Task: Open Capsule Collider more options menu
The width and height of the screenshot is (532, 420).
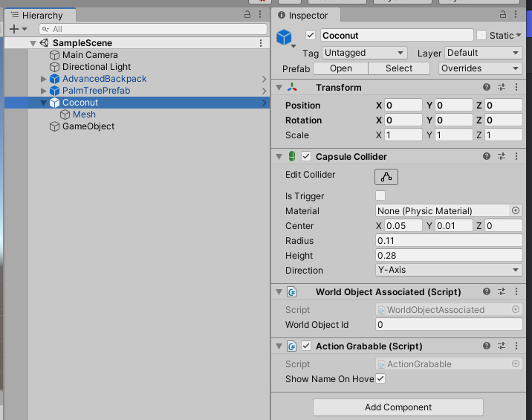Action: tap(516, 156)
